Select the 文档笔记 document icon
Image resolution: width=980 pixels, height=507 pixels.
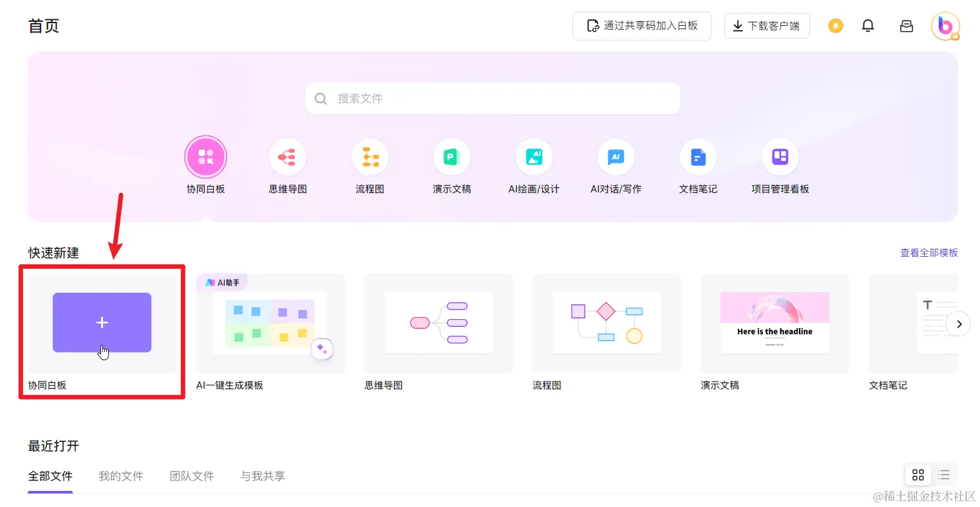point(698,157)
